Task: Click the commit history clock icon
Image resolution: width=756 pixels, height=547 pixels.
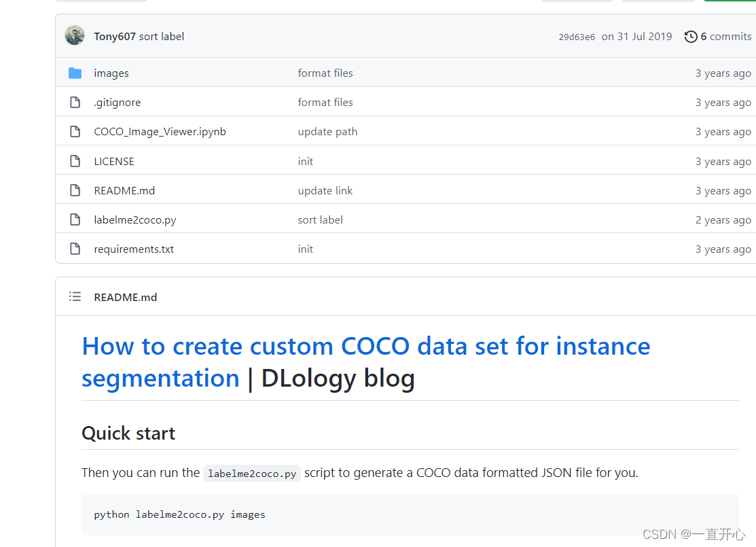Action: pos(690,37)
